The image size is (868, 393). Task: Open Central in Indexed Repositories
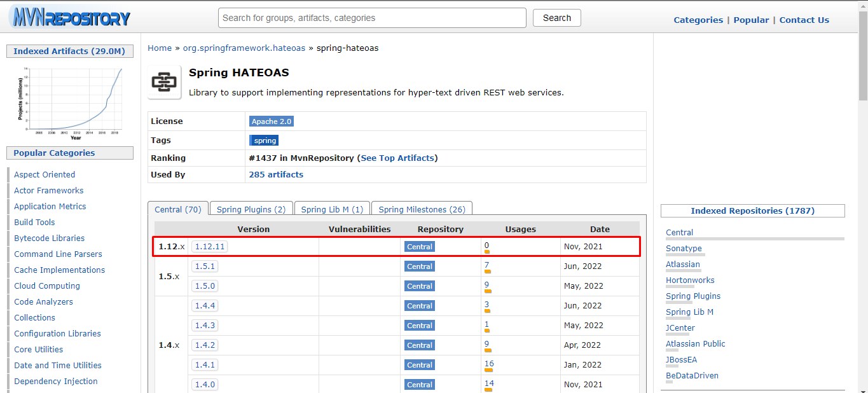tap(679, 233)
